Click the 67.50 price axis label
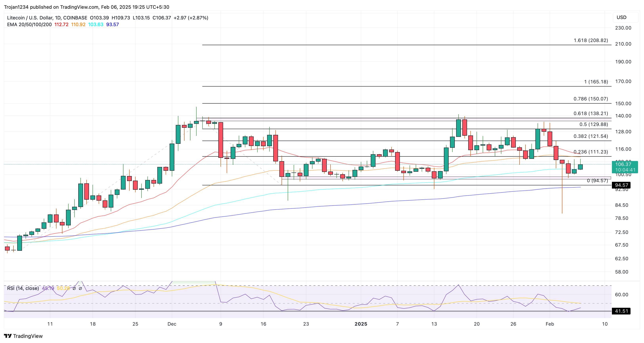The image size is (644, 343). tap(622, 245)
